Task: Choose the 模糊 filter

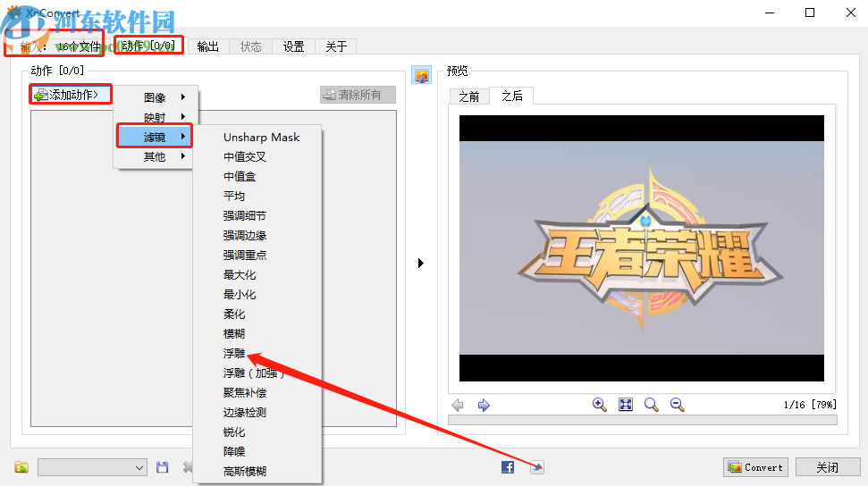Action: click(233, 334)
